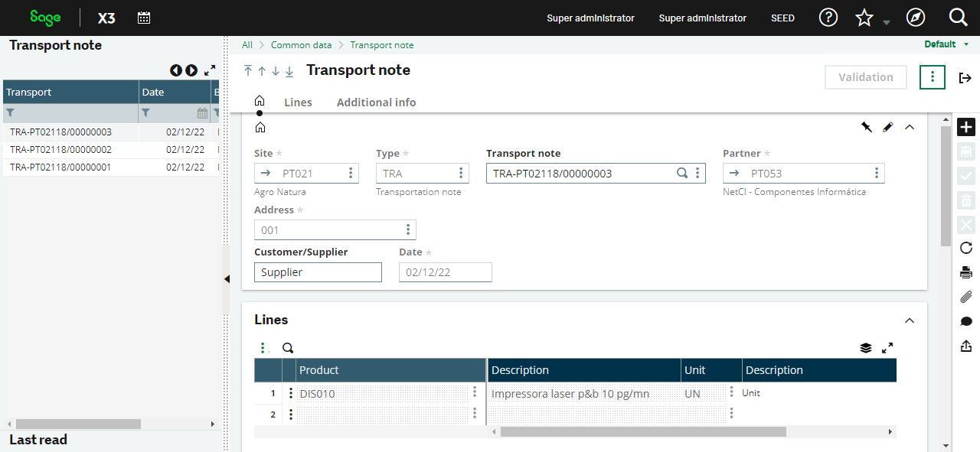The width and height of the screenshot is (980, 452).
Task: Open the Sage X3 help icon
Action: [828, 17]
